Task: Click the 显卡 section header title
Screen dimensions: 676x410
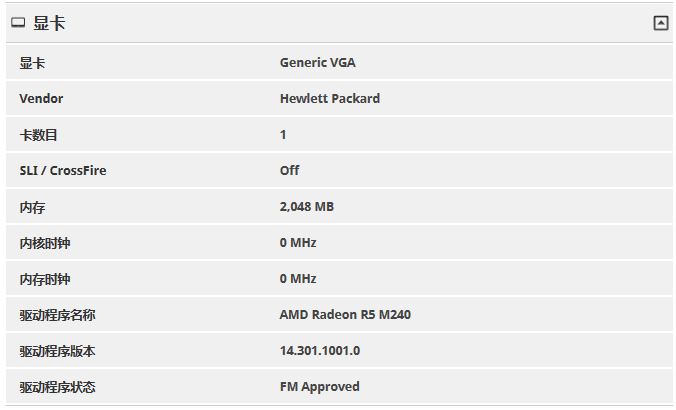Action: 49,23
